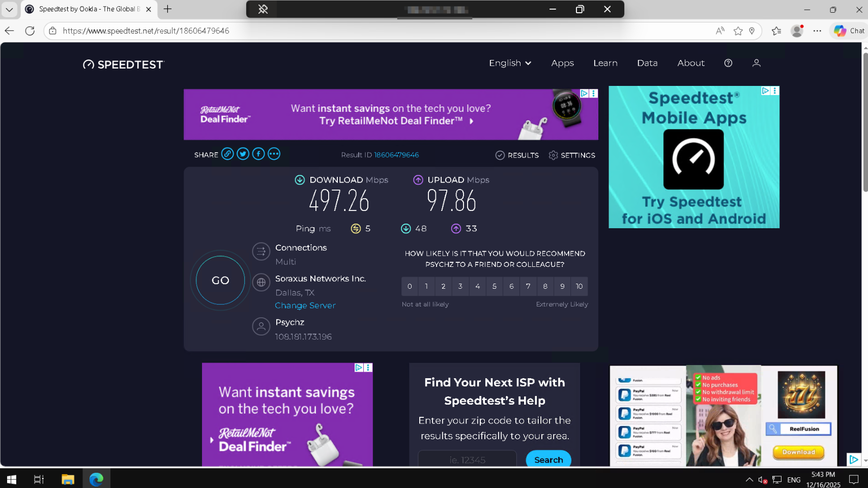Click the Search ISP button
The width and height of the screenshot is (868, 488).
[548, 460]
